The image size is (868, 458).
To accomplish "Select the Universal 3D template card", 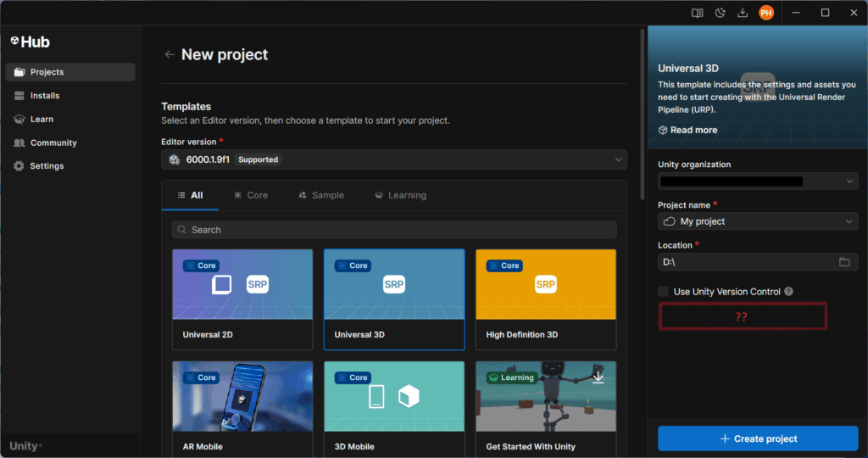I will 394,299.
